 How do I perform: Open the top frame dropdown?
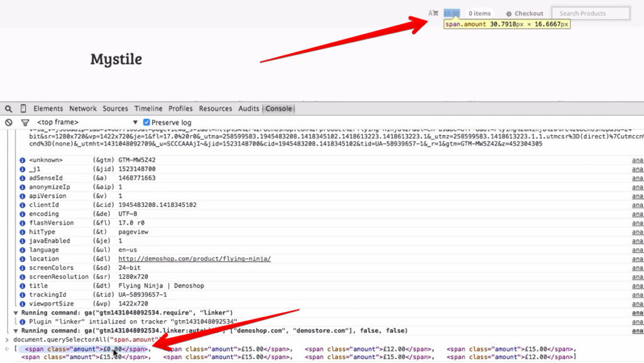point(82,121)
